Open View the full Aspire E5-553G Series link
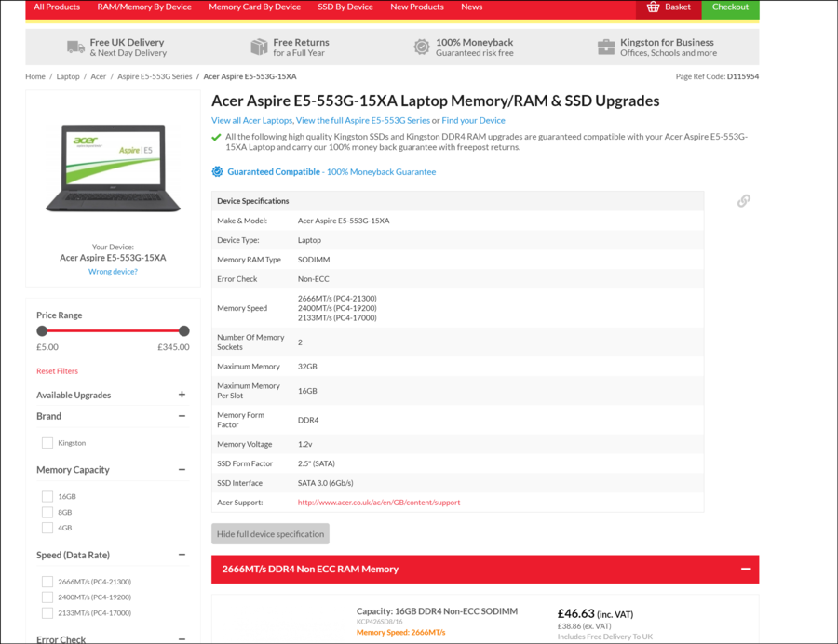838x644 pixels. click(x=363, y=120)
